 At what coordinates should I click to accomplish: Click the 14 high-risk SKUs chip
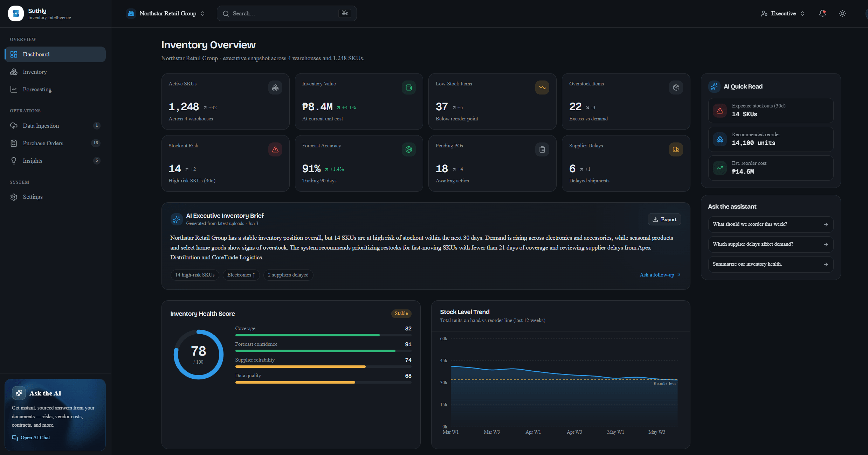pos(195,275)
